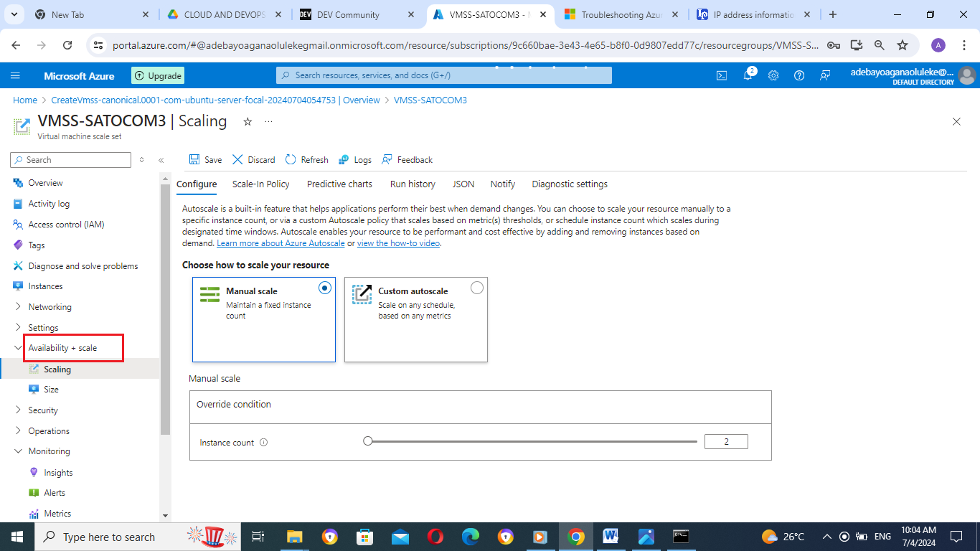Image resolution: width=980 pixels, height=551 pixels.
Task: Toggle the sidebar search sort arrows
Action: coord(141,160)
